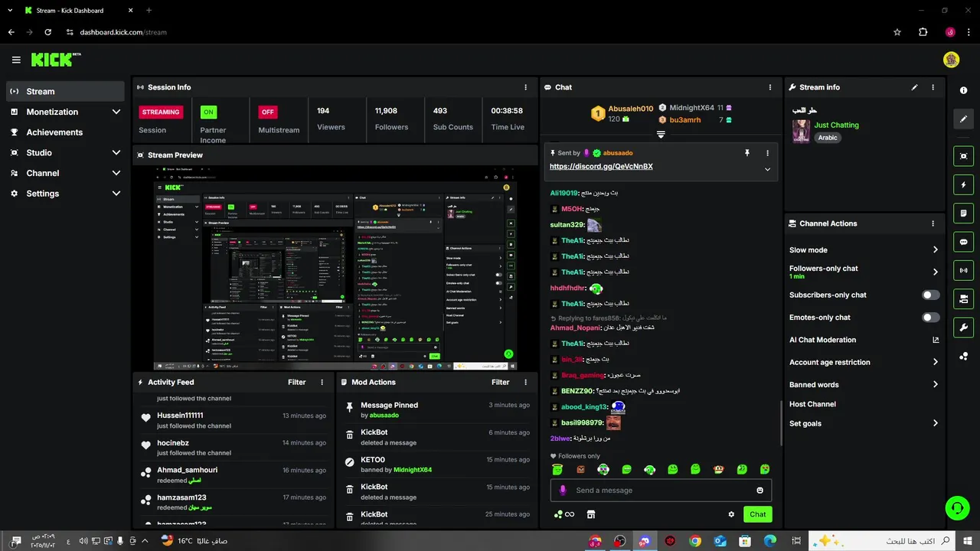Open Outlook from the taskbar
980x551 pixels.
click(720, 541)
